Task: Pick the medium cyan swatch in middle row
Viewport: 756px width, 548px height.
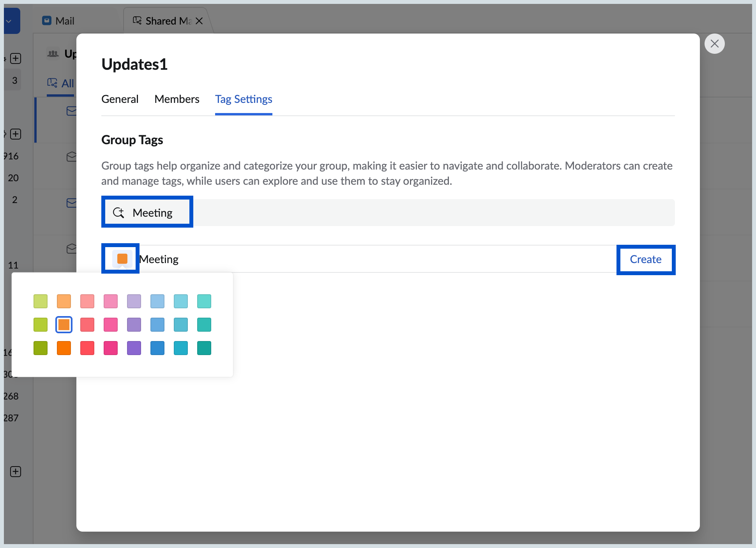Action: click(x=181, y=325)
